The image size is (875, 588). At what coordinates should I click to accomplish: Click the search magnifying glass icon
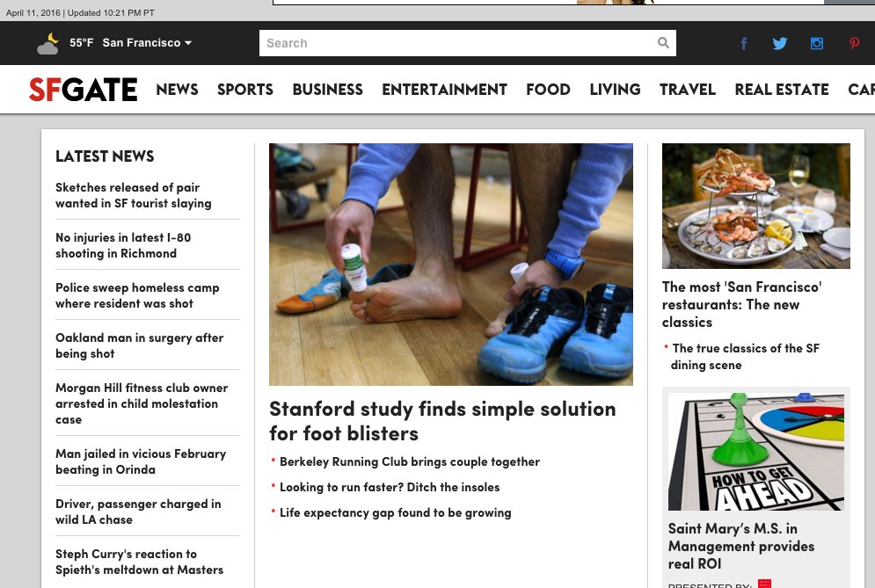663,43
